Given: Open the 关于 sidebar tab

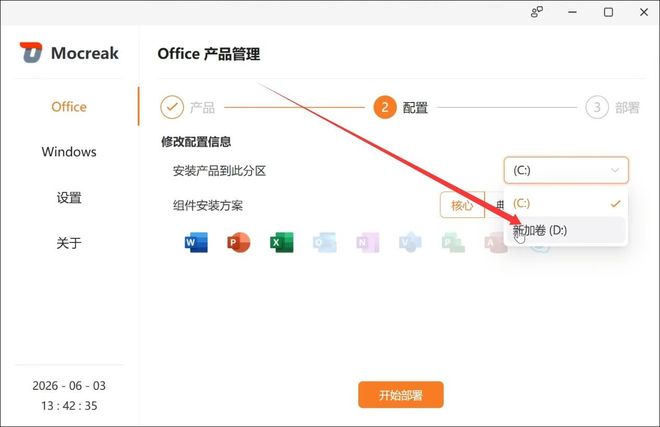Looking at the screenshot, I should (x=69, y=243).
